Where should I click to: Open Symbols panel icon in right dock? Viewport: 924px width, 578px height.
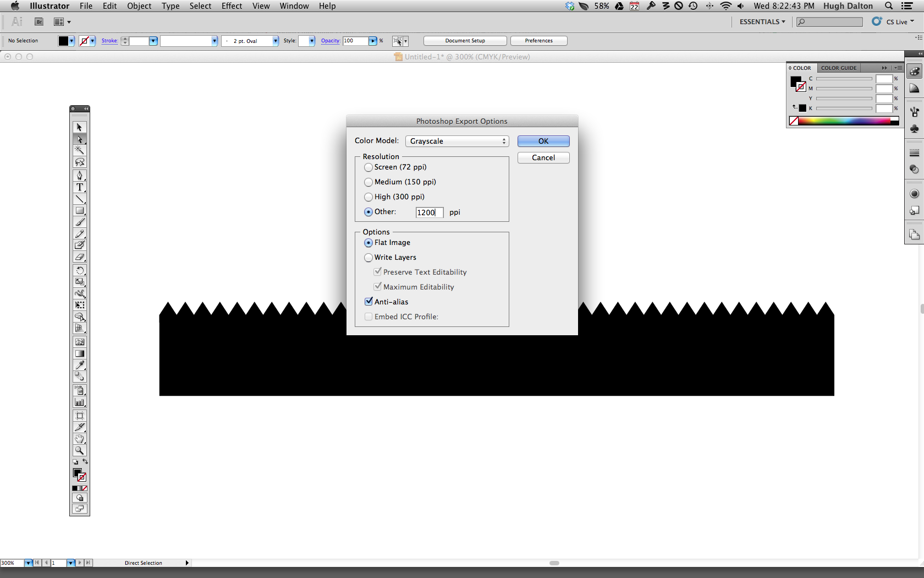[915, 128]
